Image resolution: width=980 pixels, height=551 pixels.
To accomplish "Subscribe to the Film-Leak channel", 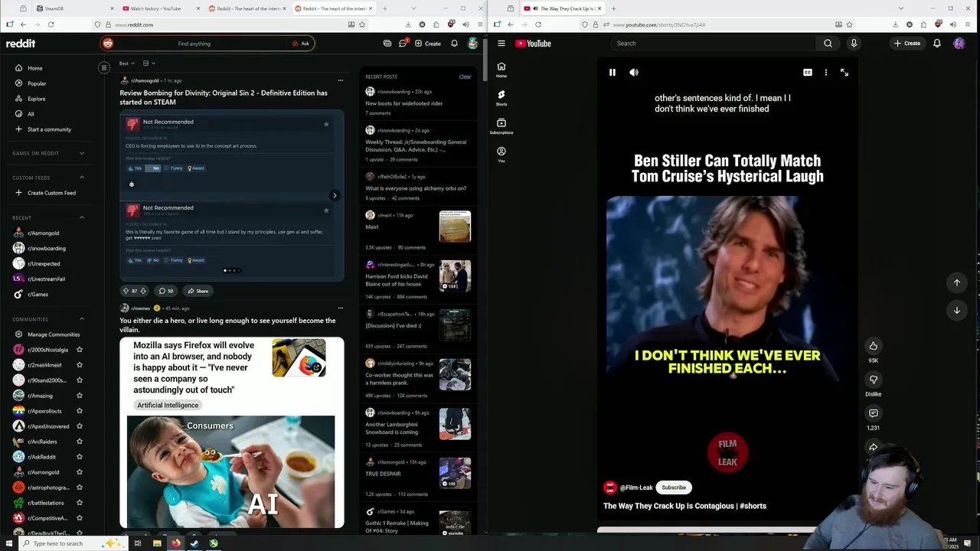I will click(x=674, y=487).
